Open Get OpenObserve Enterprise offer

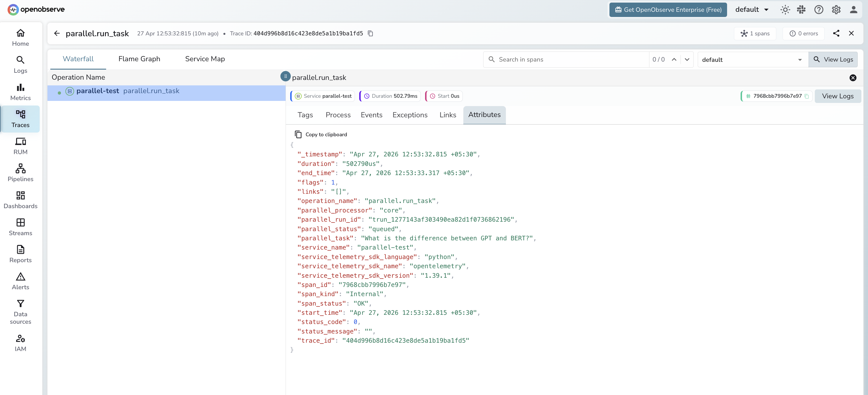pos(668,10)
